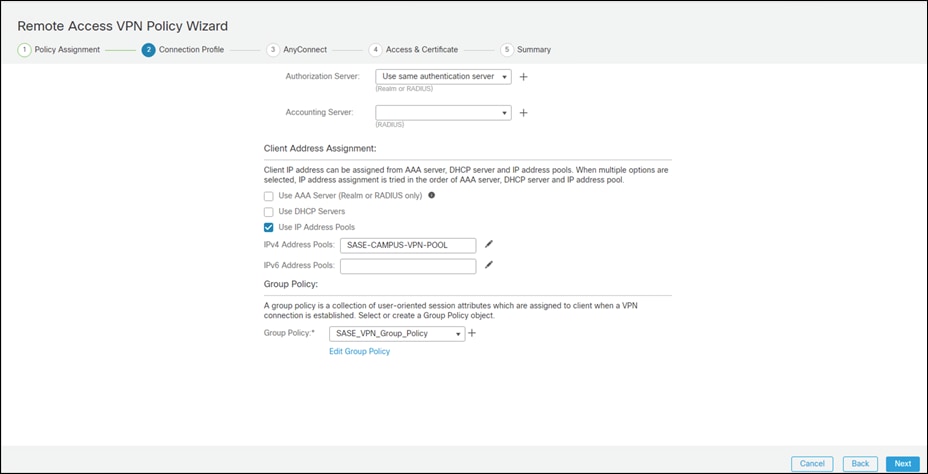Click the IPv4 Address Pools field
The height and width of the screenshot is (474, 928).
tap(408, 245)
